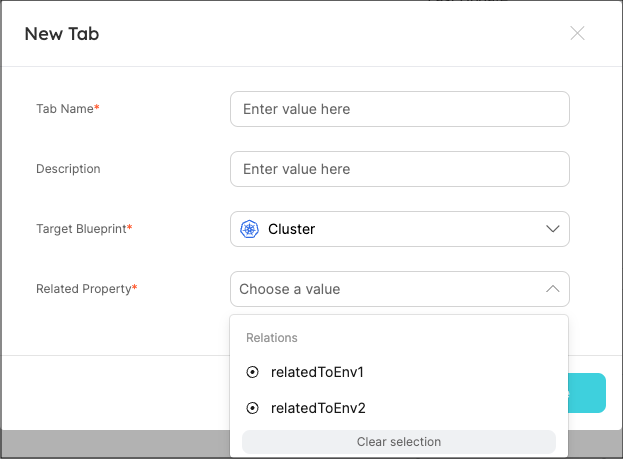Select the relatedToEnv1 relation option
This screenshot has width=623, height=459.
399,372
